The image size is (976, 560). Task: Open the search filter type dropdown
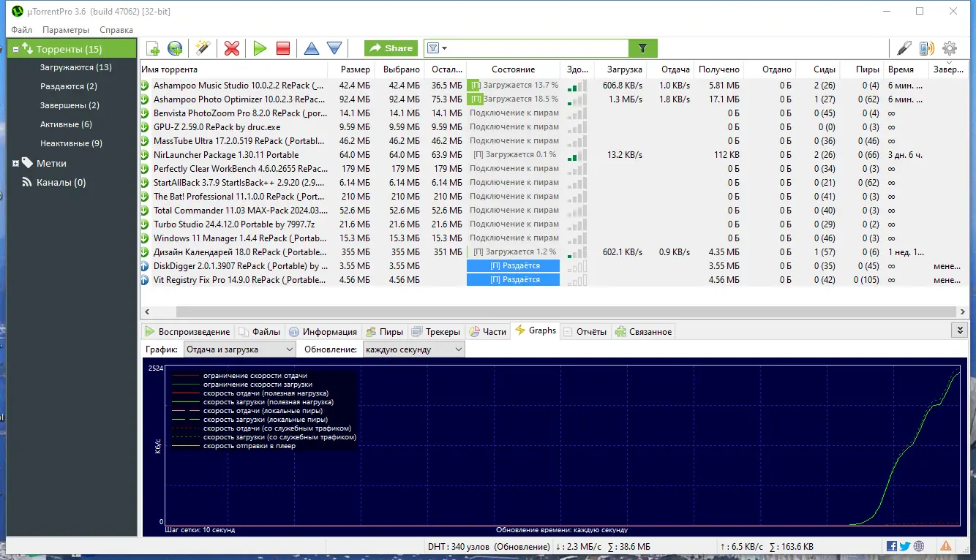point(436,48)
